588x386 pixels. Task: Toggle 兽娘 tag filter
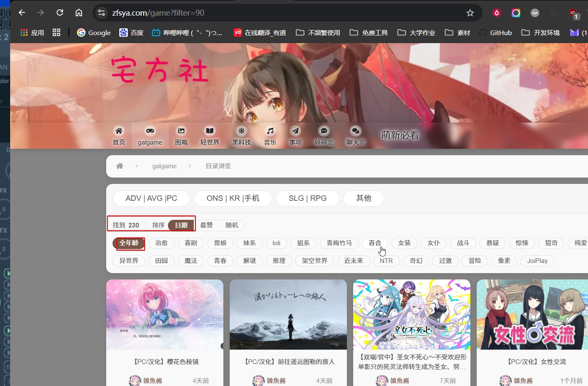click(x=220, y=243)
